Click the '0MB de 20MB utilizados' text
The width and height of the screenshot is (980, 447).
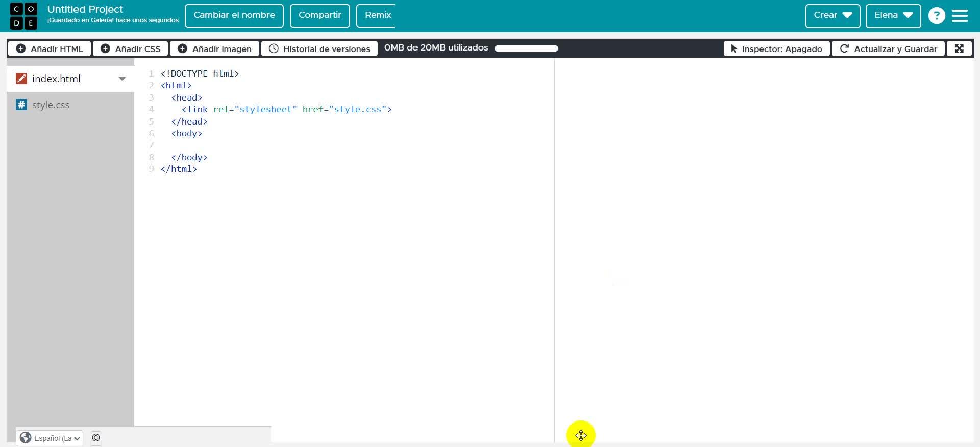436,47
